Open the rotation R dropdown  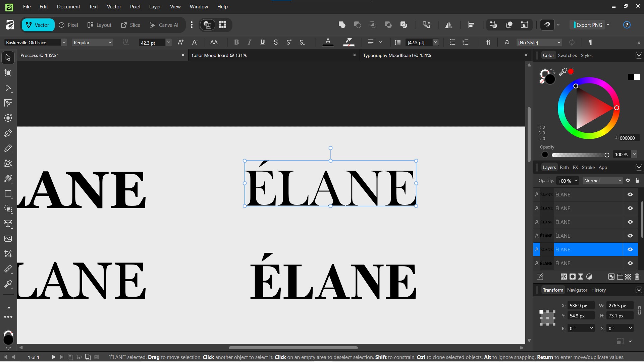pos(591,328)
